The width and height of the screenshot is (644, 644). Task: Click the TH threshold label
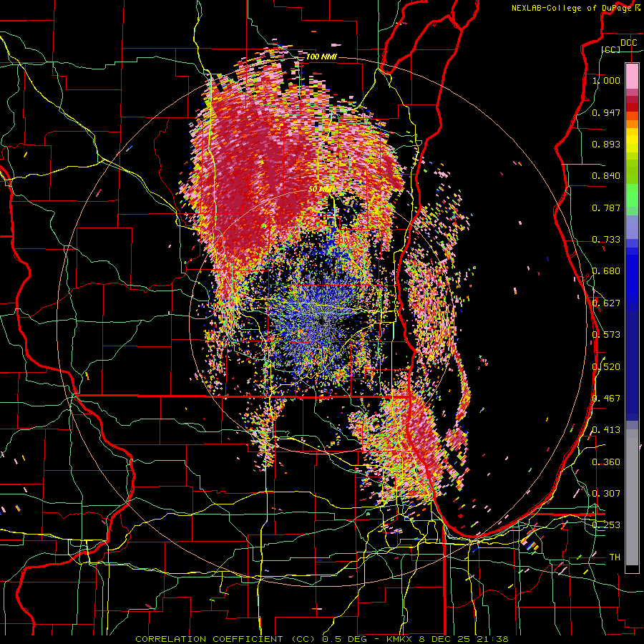pos(615,557)
